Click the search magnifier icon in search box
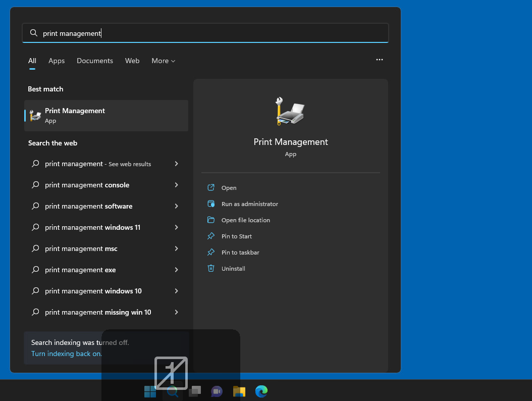The image size is (532, 401). pos(34,33)
